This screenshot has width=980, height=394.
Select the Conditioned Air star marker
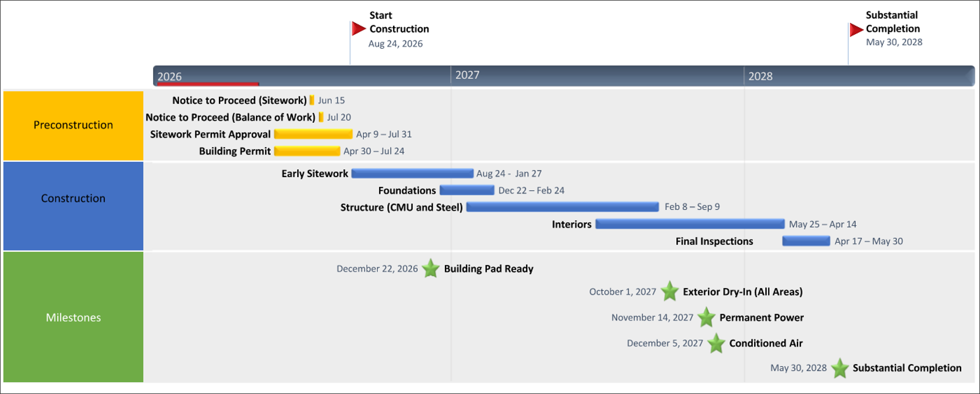pyautogui.click(x=716, y=343)
